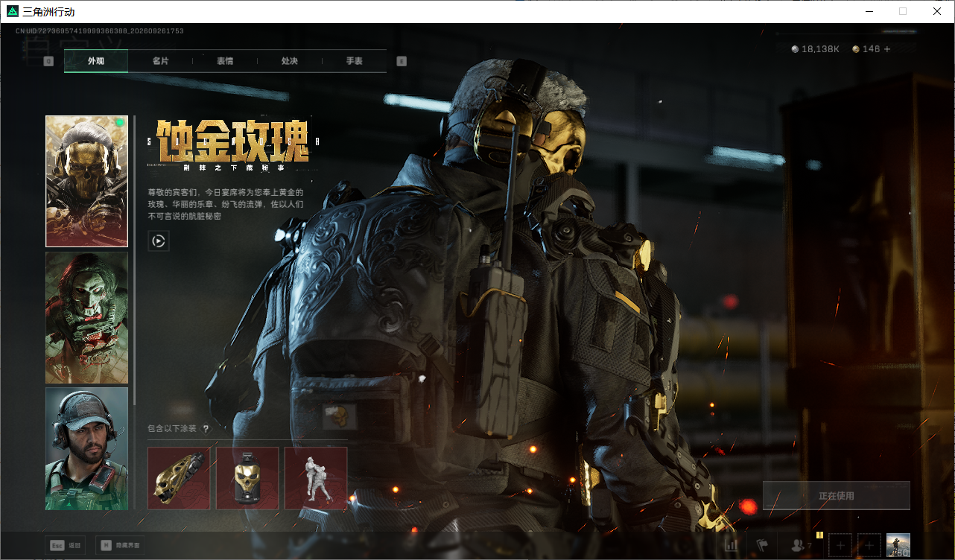Viewport: 955px width, 560px height.
Task: Add more gold currency with plus
Action: point(887,49)
